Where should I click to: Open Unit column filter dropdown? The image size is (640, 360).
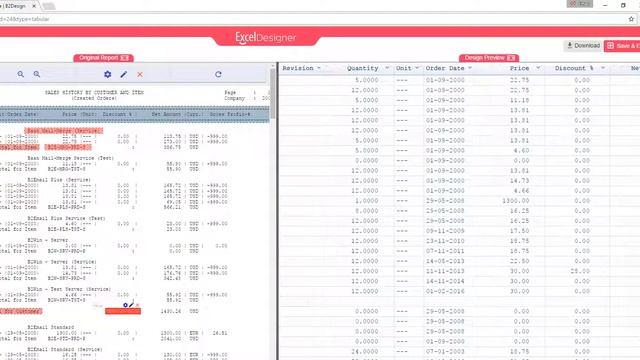(x=417, y=68)
